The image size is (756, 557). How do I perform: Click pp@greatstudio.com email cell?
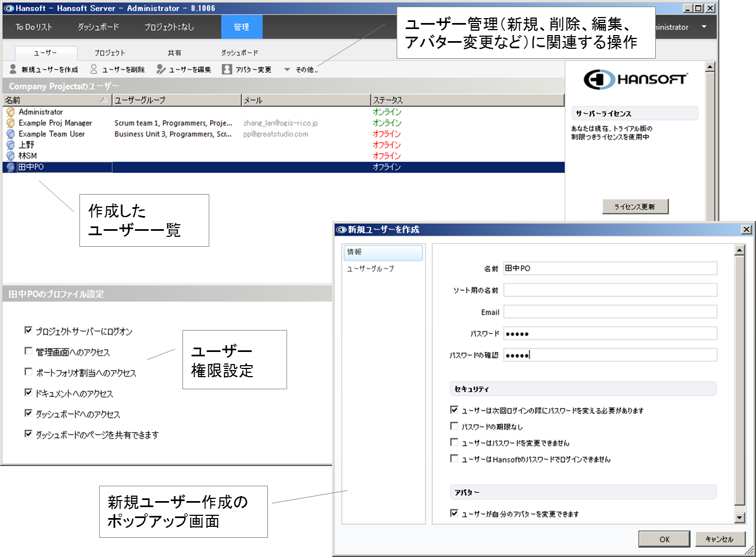(276, 134)
